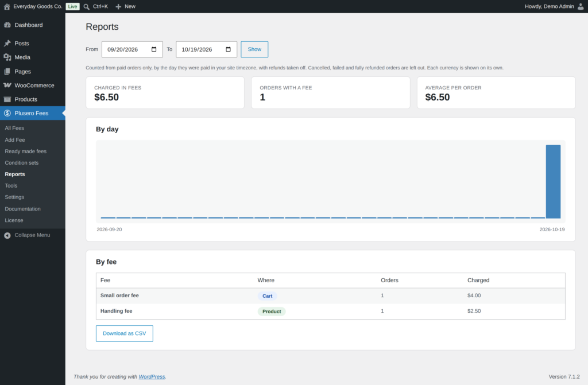Click Everyday Goods Co. site name
The width and height of the screenshot is (588, 385).
37,6
